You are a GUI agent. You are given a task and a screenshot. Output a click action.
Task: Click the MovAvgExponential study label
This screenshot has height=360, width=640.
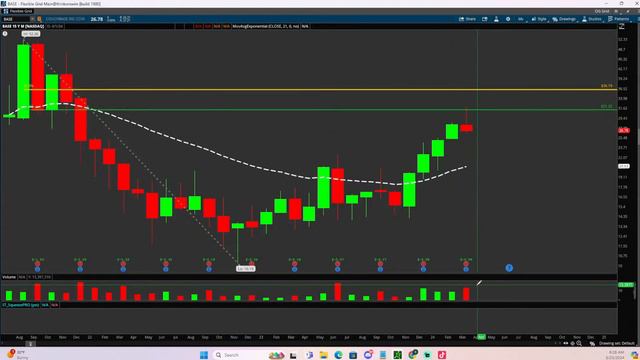(x=266, y=26)
